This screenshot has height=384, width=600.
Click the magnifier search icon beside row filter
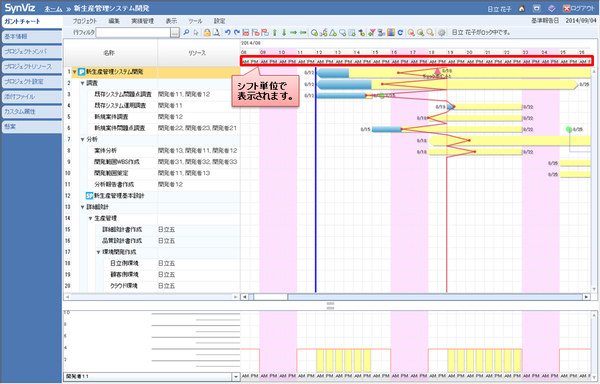[186, 33]
